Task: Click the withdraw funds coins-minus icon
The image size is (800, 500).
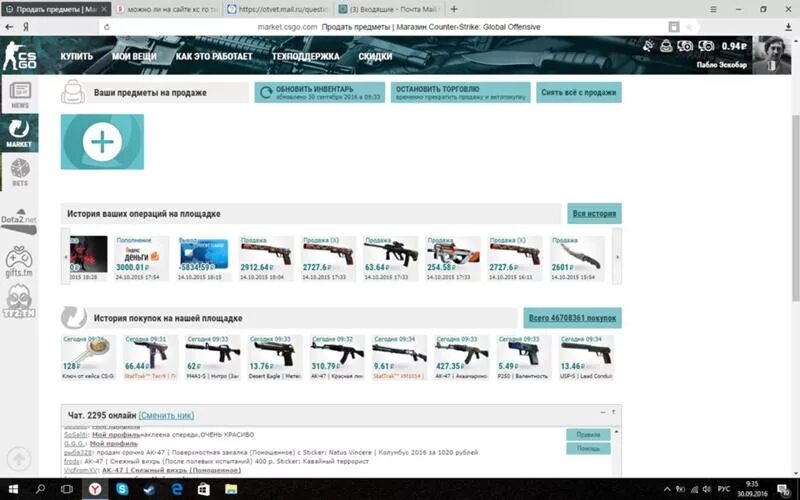Action: click(707, 46)
